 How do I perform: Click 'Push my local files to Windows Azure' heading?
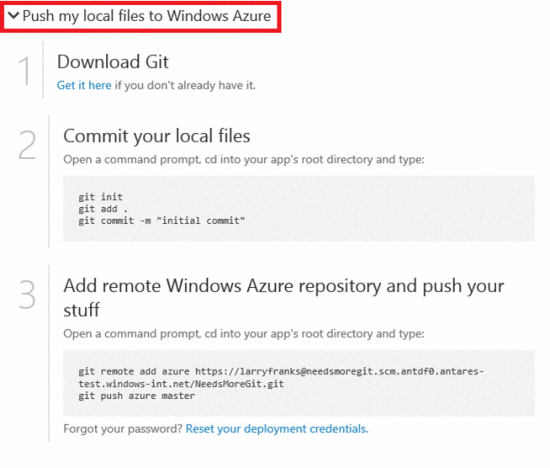(x=147, y=16)
